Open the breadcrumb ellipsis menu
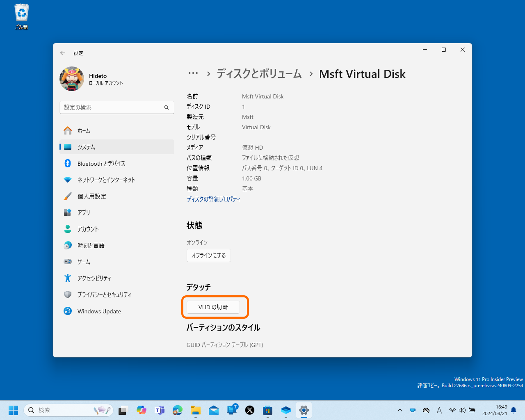 pyautogui.click(x=193, y=73)
